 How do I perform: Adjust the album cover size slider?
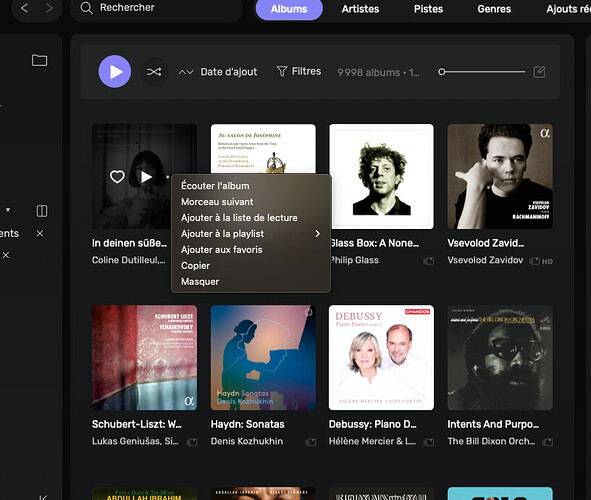[481, 72]
